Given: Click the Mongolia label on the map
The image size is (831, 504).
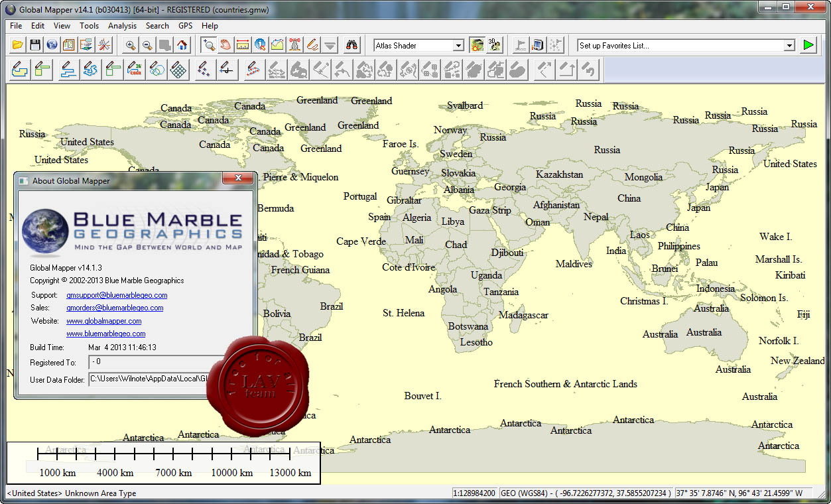Looking at the screenshot, I should tap(643, 177).
